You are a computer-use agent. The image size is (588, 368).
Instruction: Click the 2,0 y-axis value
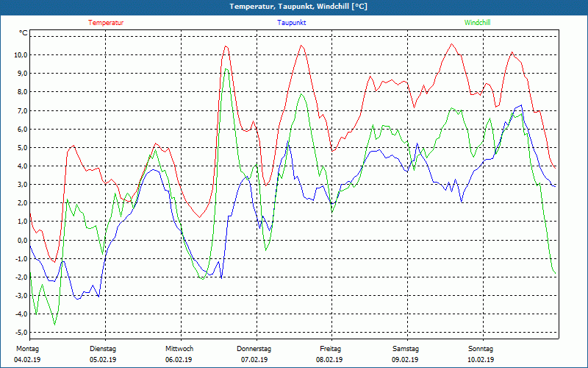22,203
